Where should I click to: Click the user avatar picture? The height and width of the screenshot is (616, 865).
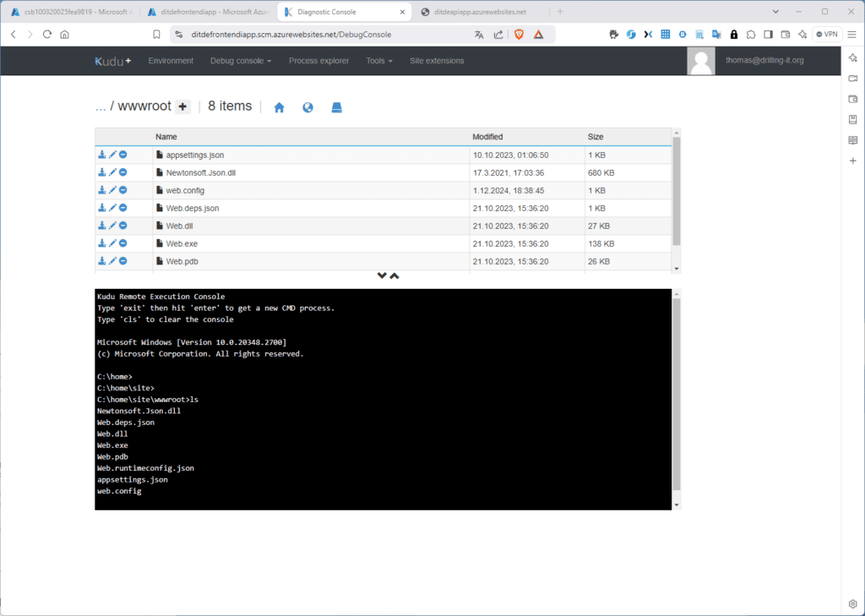701,61
